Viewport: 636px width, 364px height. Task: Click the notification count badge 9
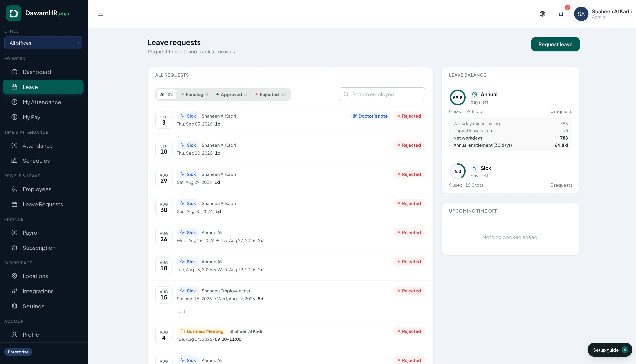pyautogui.click(x=567, y=8)
